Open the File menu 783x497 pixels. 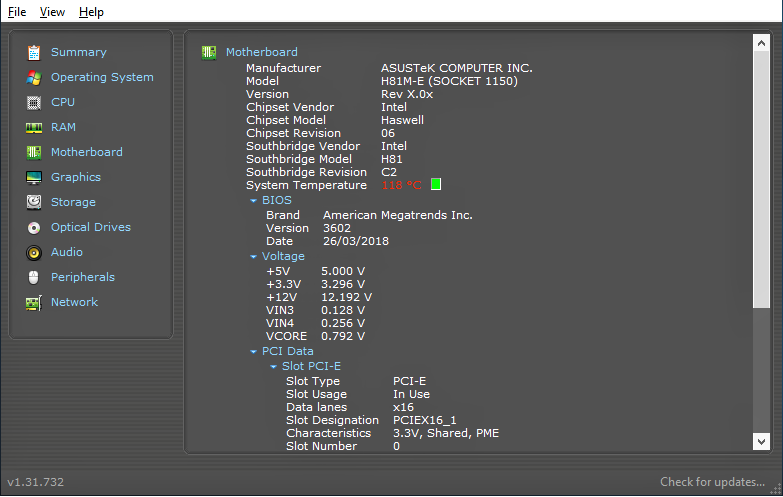17,11
